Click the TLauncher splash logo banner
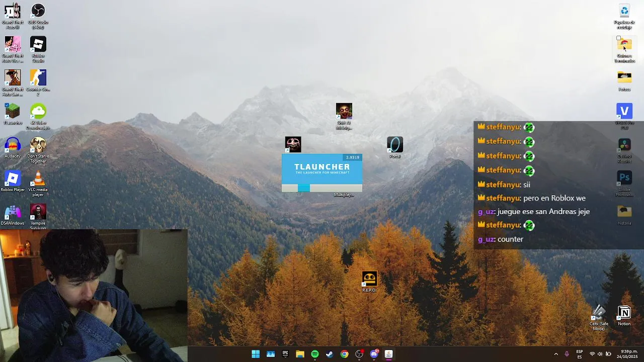 [322, 169]
